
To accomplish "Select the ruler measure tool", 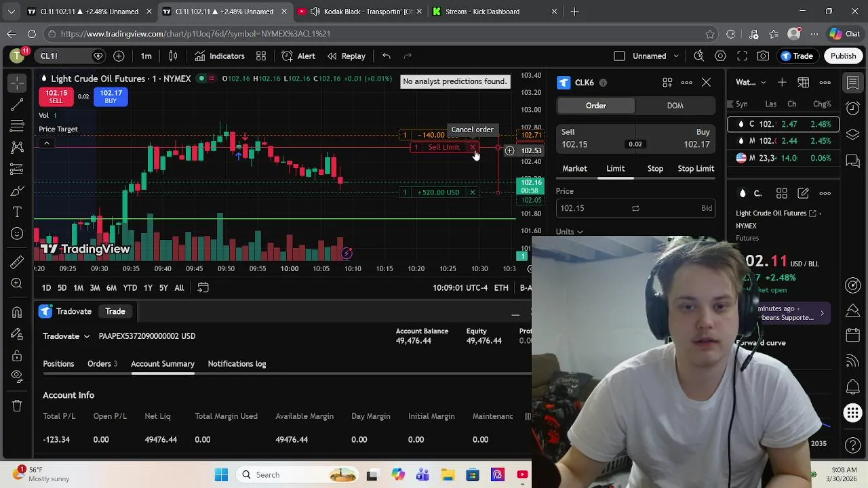I will pyautogui.click(x=17, y=262).
